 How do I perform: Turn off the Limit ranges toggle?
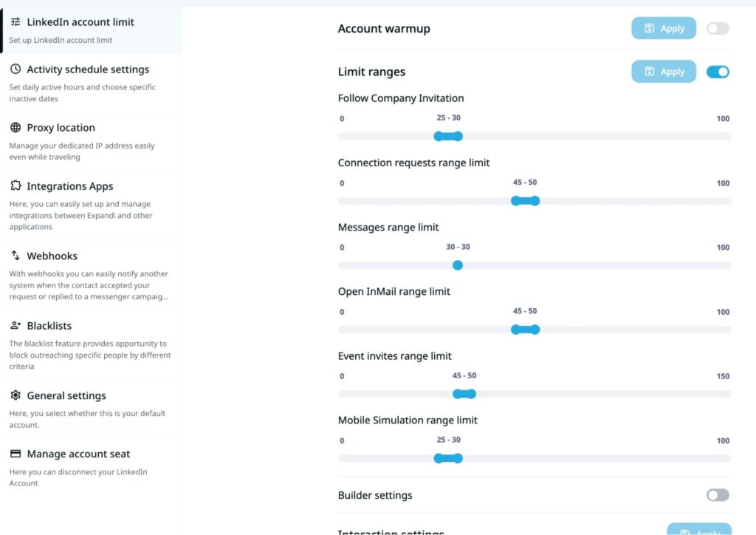click(x=718, y=72)
